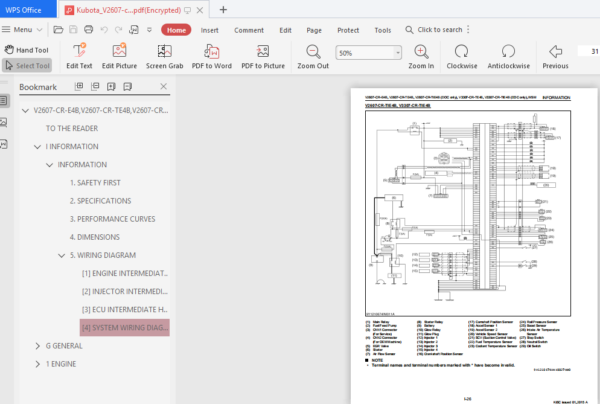Open the Protect ribbon tab

click(x=348, y=30)
